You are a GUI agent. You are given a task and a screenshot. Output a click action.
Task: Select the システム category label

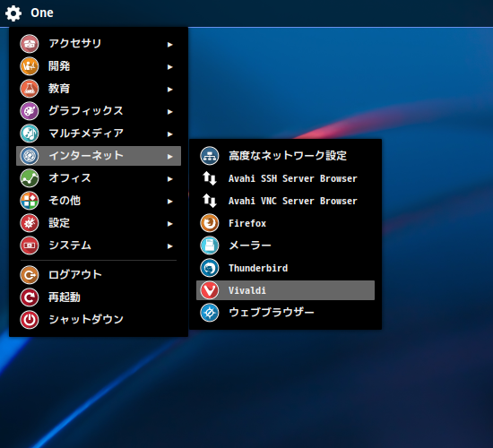pyautogui.click(x=70, y=246)
